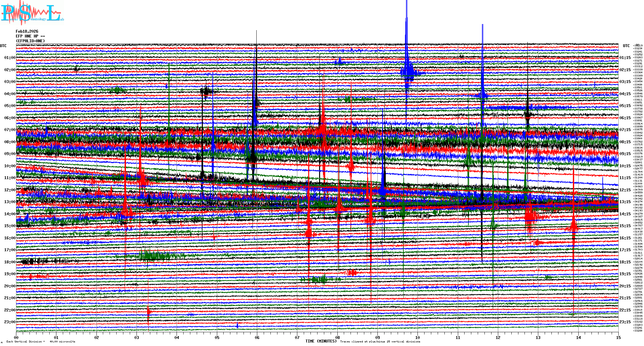Select the 23:00 hour label on left
The width and height of the screenshot is (644, 346).
tap(10, 322)
